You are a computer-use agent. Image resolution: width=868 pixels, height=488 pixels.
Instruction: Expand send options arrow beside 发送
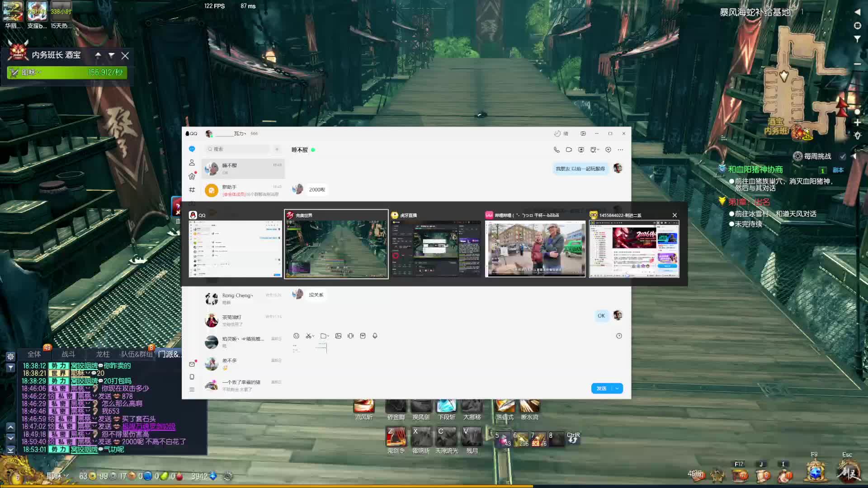(x=617, y=389)
